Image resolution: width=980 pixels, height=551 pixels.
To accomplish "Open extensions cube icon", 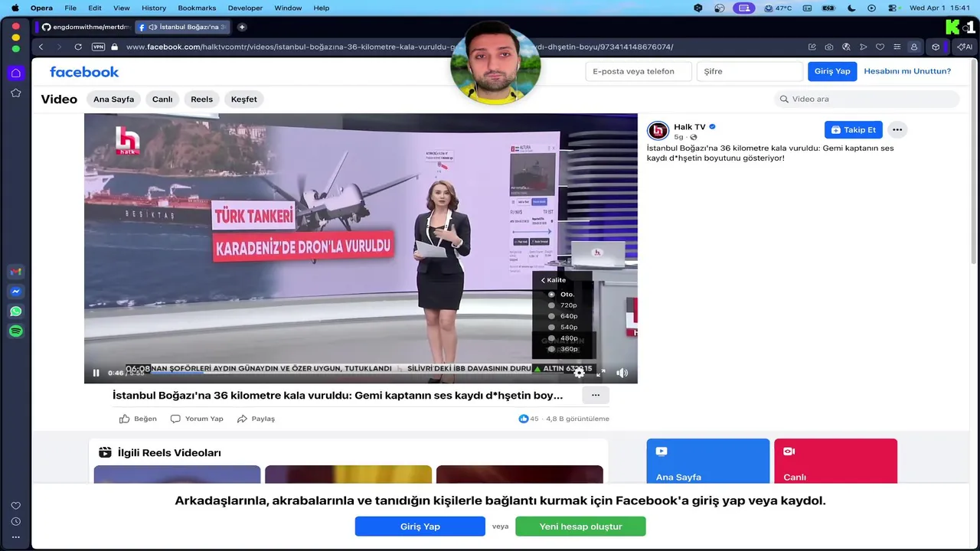I will pyautogui.click(x=936, y=47).
